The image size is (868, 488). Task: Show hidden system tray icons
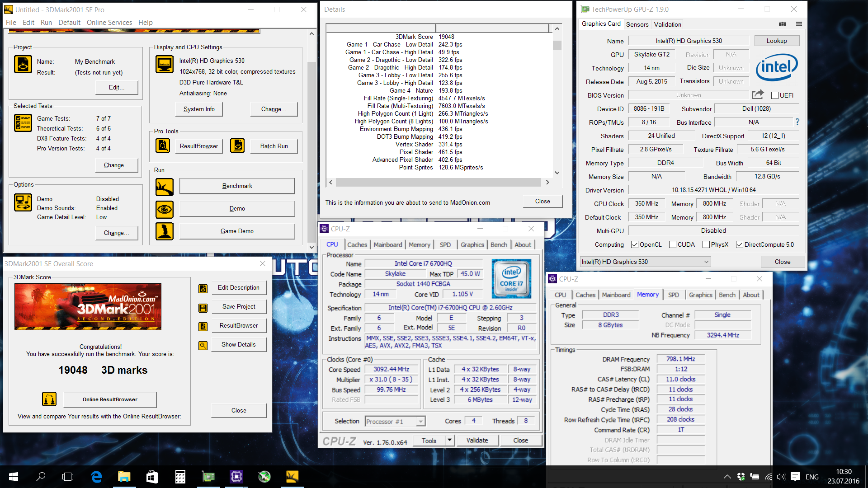(x=727, y=477)
